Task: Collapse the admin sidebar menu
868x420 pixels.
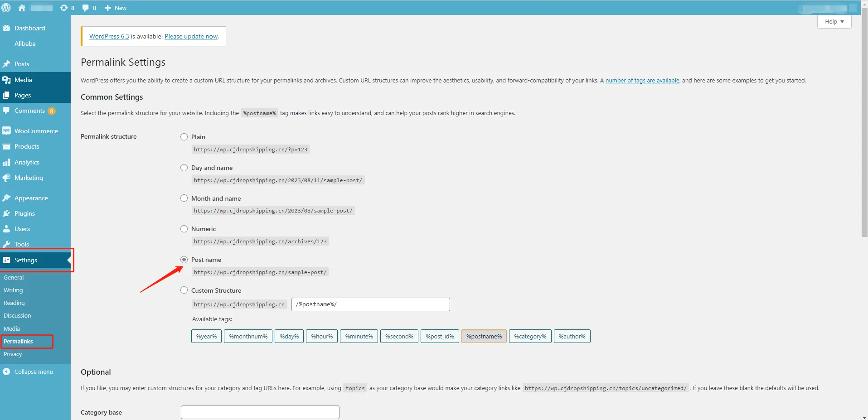Action: [x=33, y=372]
